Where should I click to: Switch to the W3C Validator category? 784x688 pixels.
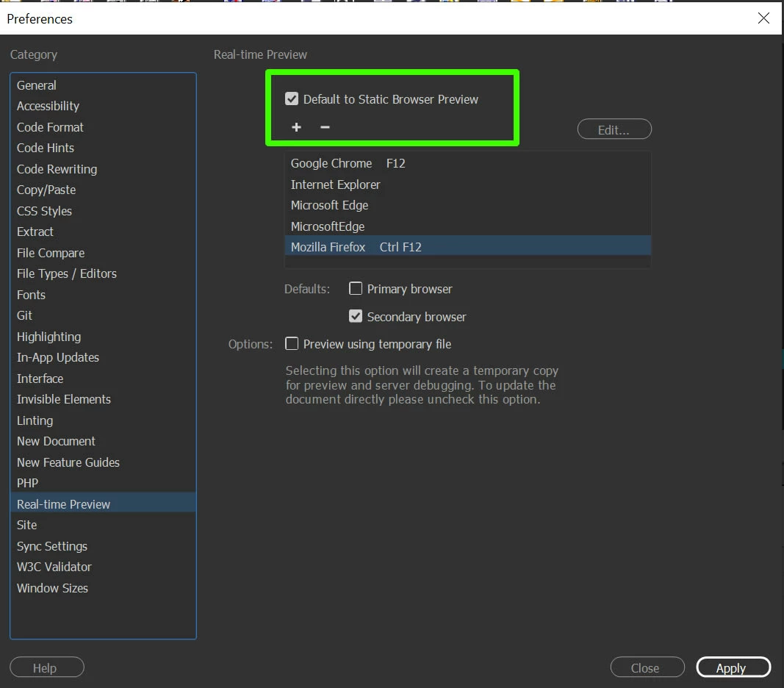pyautogui.click(x=103, y=567)
